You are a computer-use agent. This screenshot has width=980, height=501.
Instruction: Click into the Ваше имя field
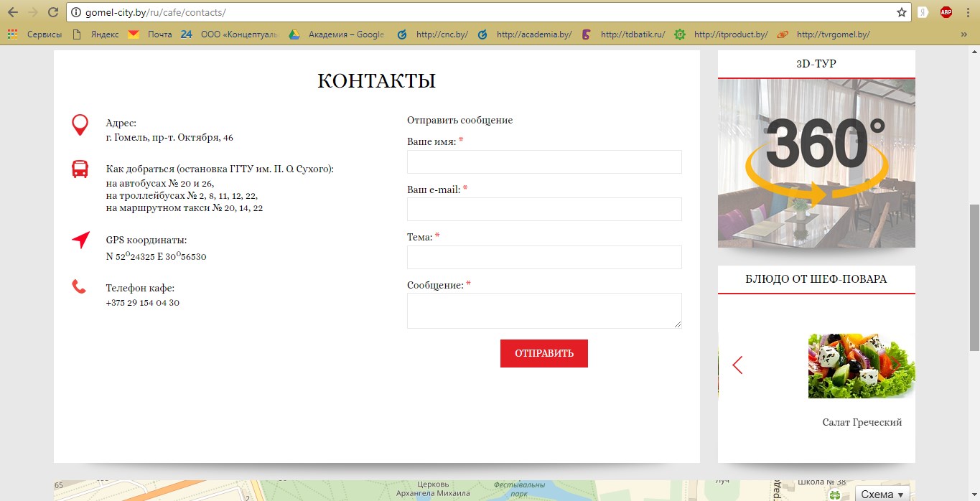tap(544, 162)
